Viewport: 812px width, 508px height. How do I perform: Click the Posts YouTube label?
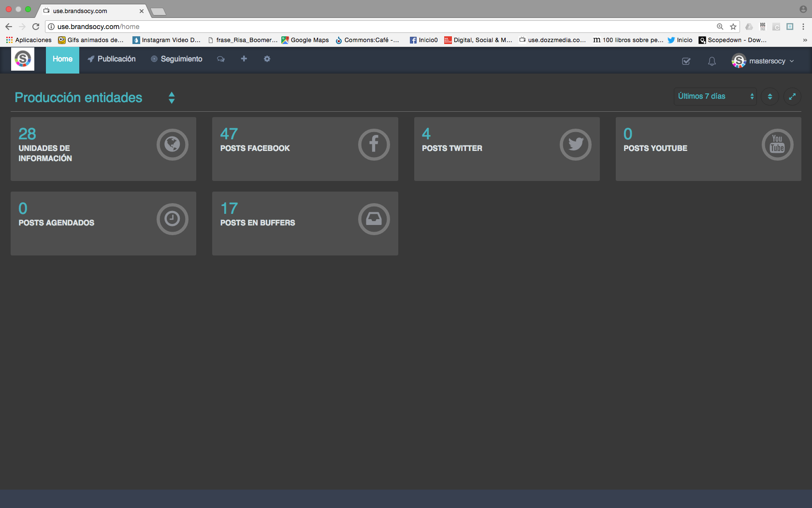pos(655,148)
